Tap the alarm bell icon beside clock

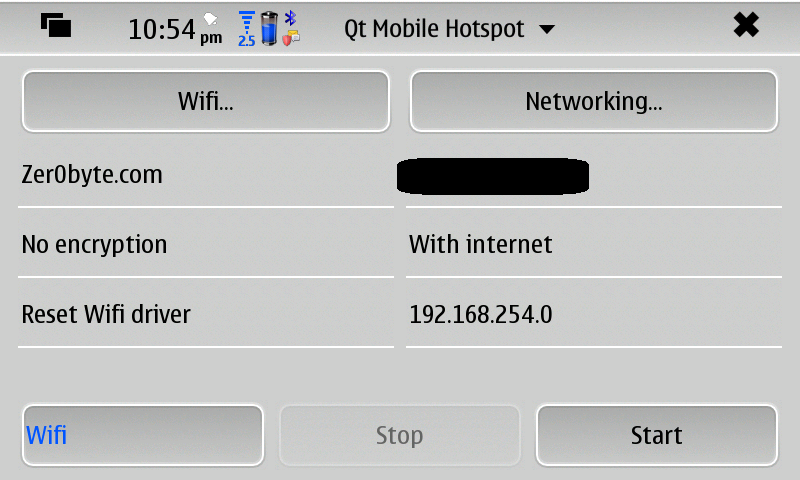pyautogui.click(x=210, y=19)
